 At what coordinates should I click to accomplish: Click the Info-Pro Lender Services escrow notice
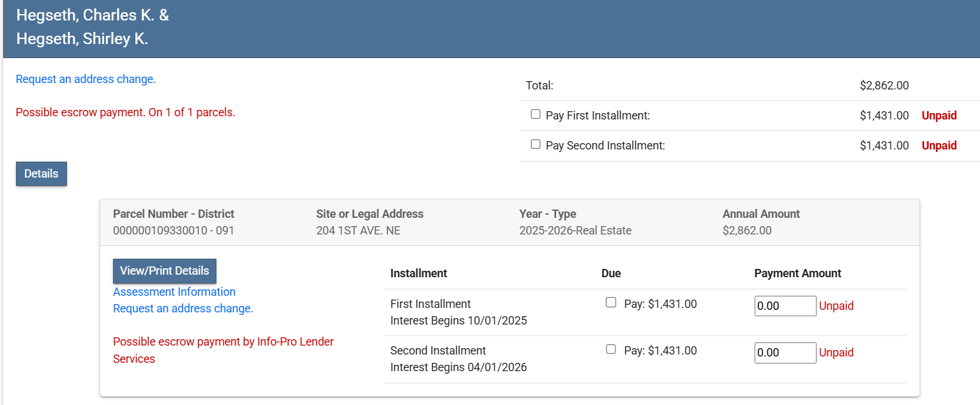click(x=223, y=350)
